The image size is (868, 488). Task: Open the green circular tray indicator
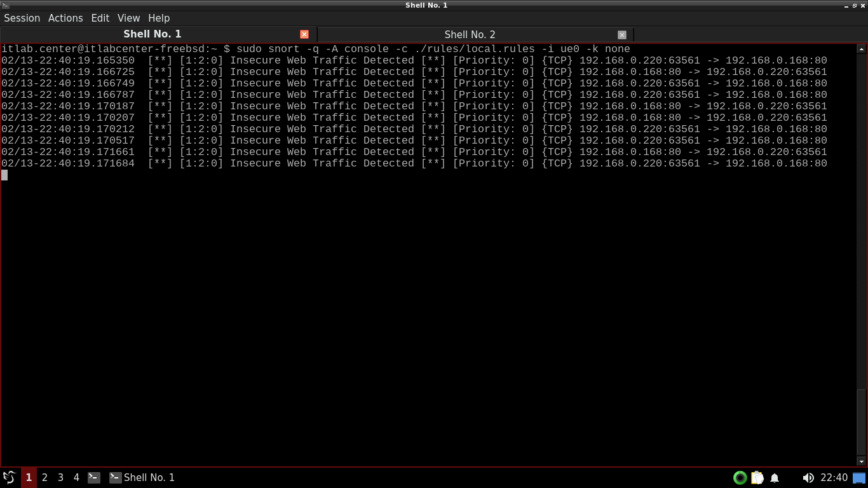coord(740,478)
